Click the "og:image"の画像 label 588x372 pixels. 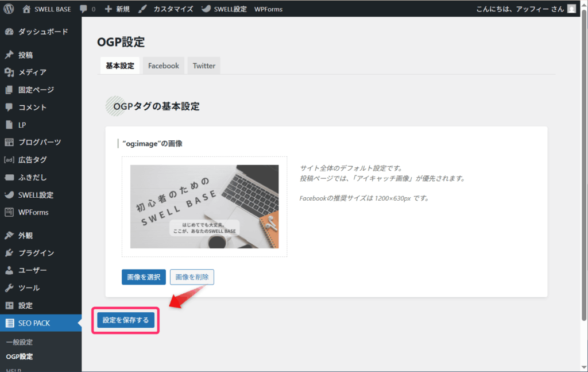pyautogui.click(x=152, y=143)
